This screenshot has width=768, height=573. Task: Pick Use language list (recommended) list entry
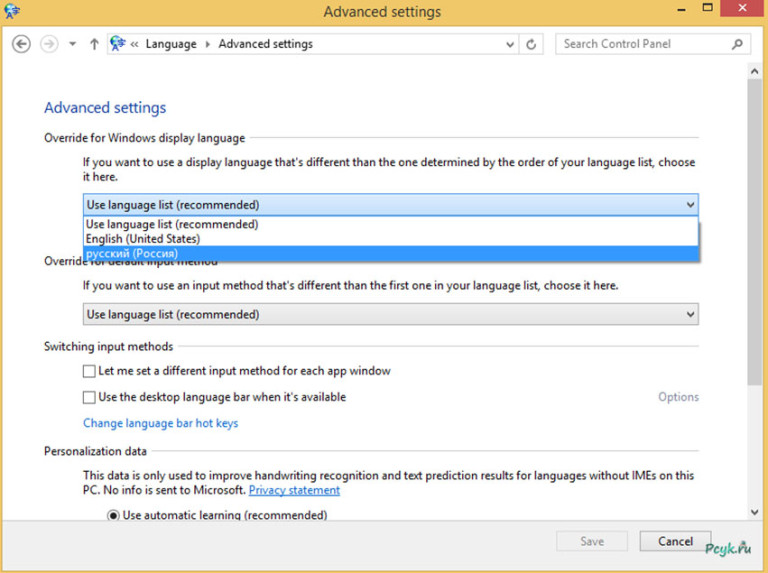172,225
